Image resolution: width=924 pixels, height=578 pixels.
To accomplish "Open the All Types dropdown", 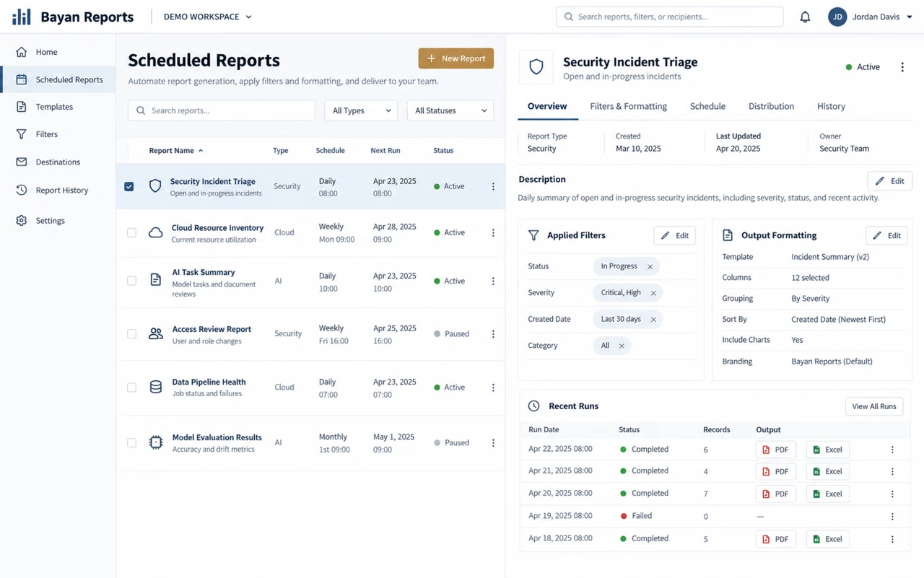I will click(x=361, y=110).
